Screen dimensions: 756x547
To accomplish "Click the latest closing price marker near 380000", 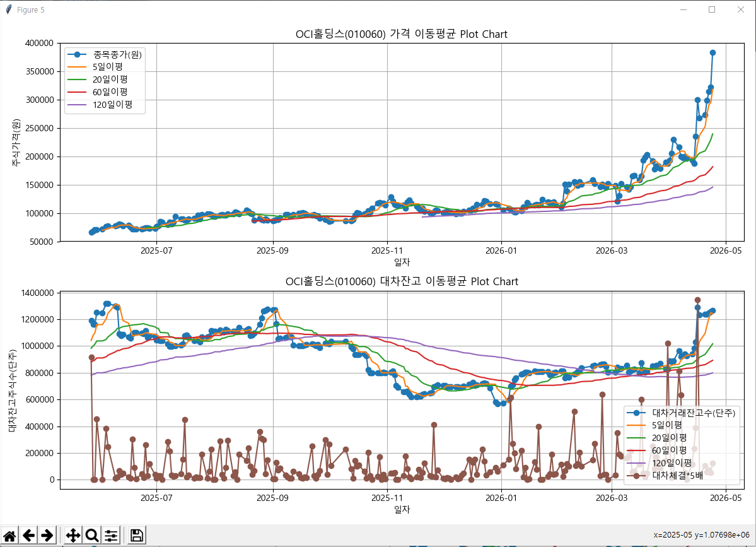I will point(712,53).
